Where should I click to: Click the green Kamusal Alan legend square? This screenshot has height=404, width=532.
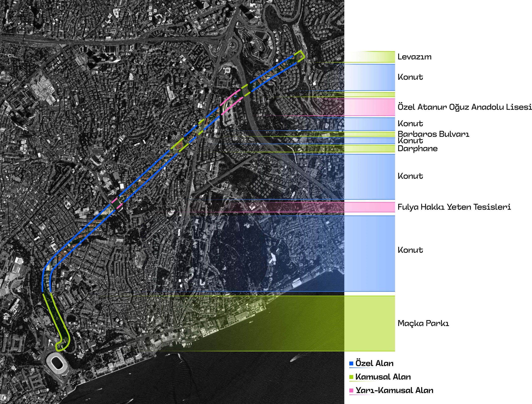point(351,377)
